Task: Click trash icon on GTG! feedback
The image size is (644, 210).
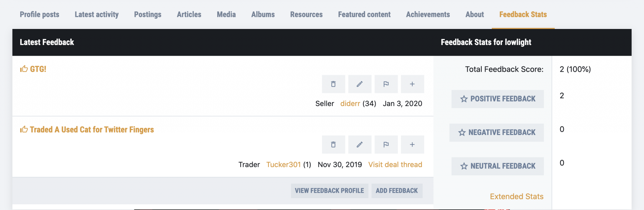Action: [x=333, y=84]
